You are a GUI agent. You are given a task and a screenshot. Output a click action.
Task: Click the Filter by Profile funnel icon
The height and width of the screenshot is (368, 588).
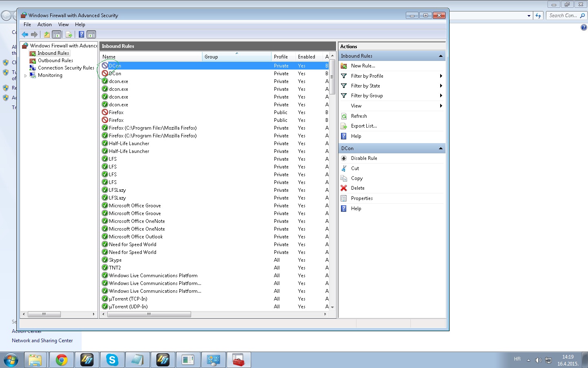pyautogui.click(x=344, y=76)
